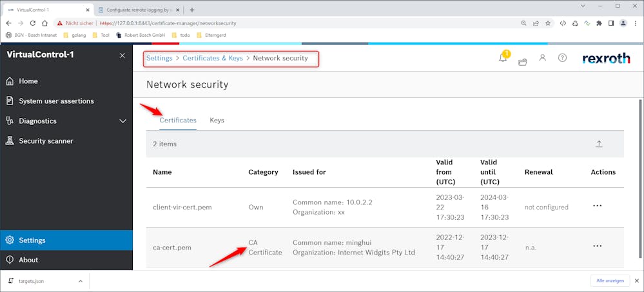Open About in sidebar
This screenshot has width=644, height=292.
coord(66,260)
